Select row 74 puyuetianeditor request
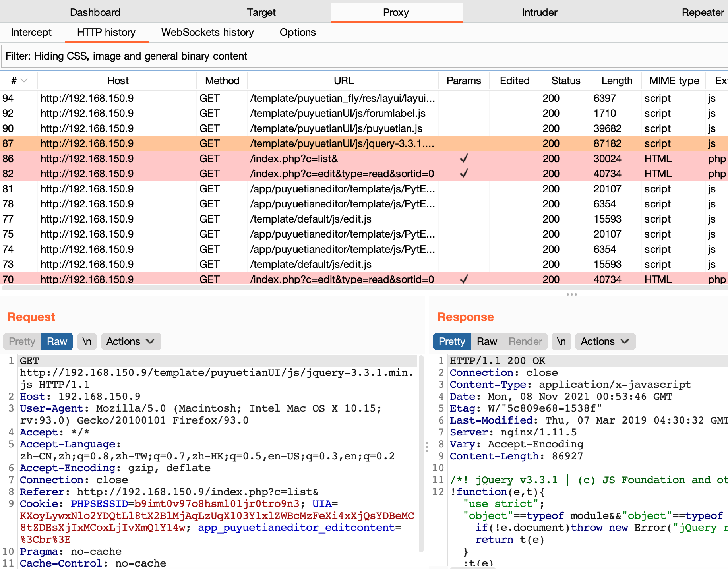728x569 pixels. click(364, 249)
